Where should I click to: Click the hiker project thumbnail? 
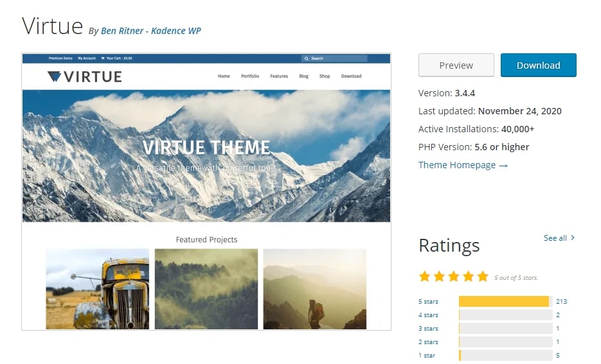[x=315, y=289]
